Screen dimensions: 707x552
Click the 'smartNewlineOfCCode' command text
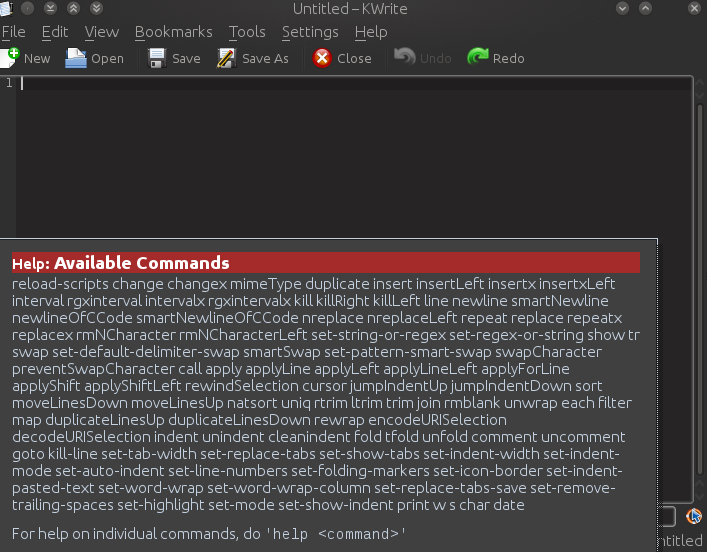click(x=217, y=318)
